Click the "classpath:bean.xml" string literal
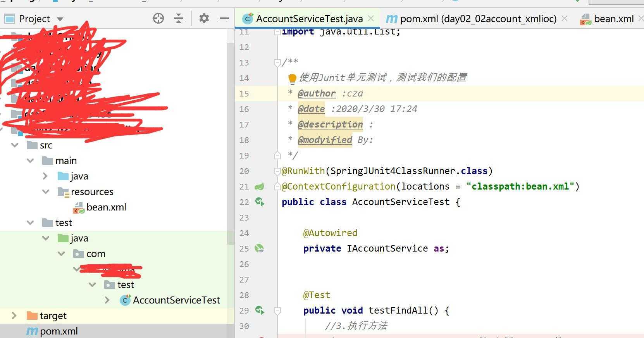Viewport: 644px width, 338px height. (x=520, y=186)
